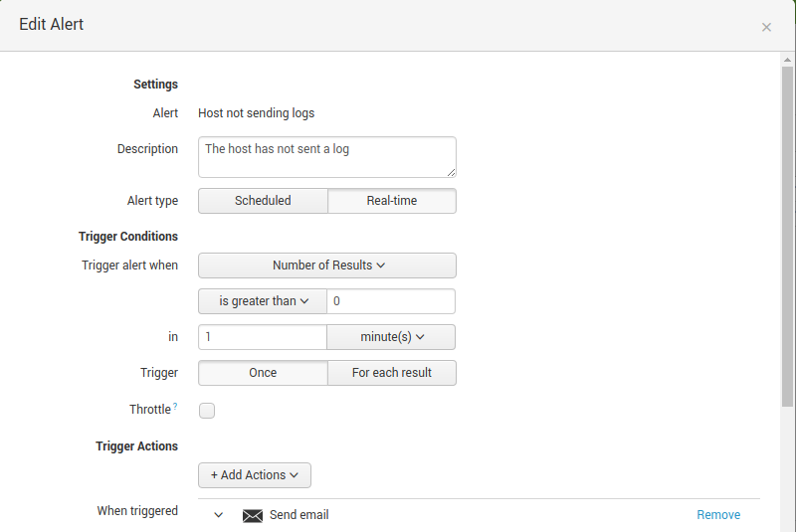Click the Send email envelope icon
The image size is (796, 532).
tap(253, 515)
